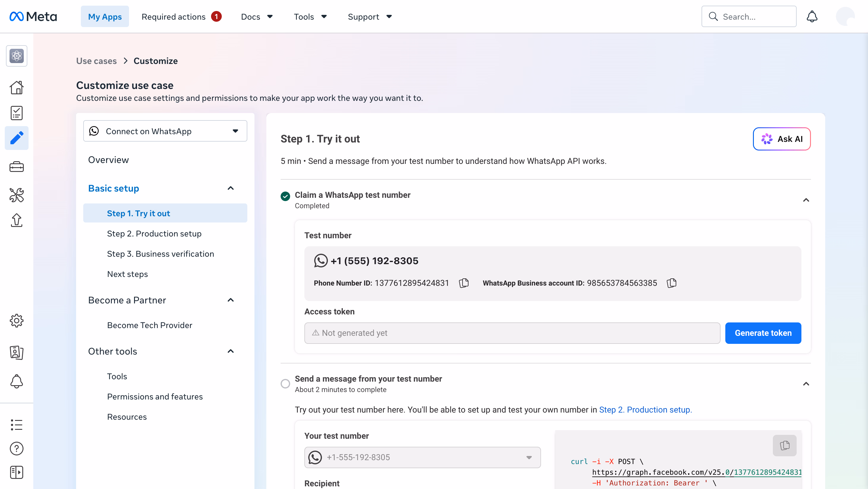
Task: Open the briefcase icon in the sidebar
Action: tap(17, 167)
